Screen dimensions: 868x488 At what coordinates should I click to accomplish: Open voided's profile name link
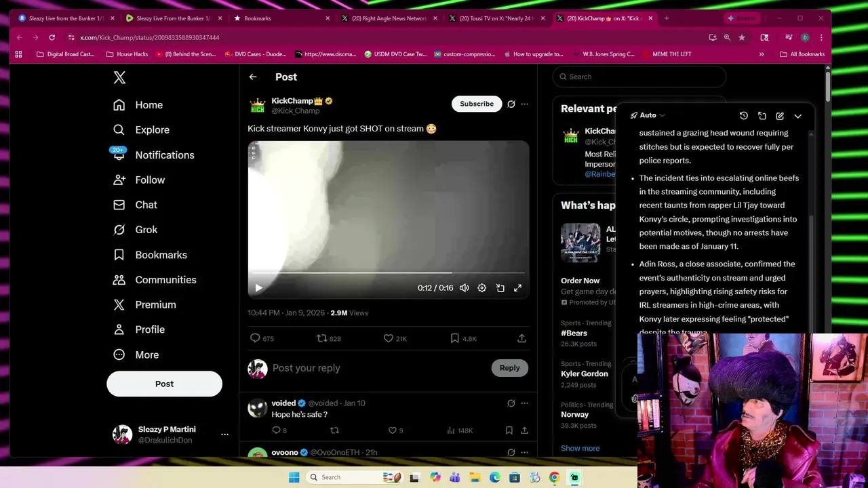pos(283,403)
